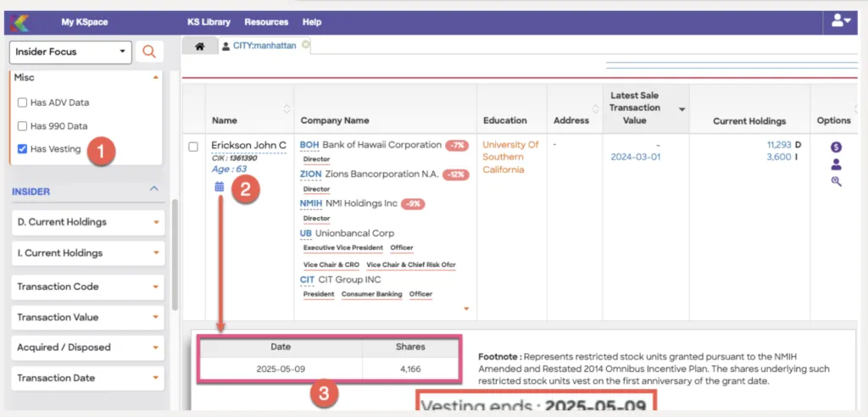
Task: Open the ZION ticker link
Action: [x=310, y=175]
